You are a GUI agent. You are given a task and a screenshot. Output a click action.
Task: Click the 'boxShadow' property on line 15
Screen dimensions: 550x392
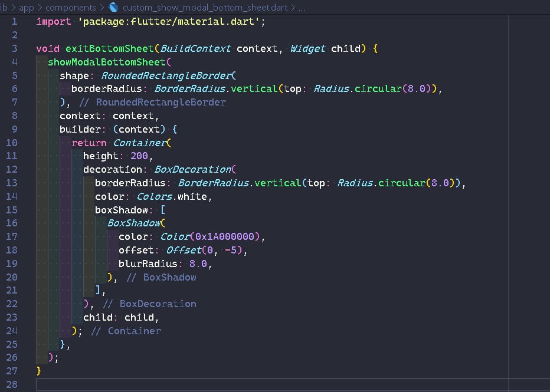tap(122, 210)
